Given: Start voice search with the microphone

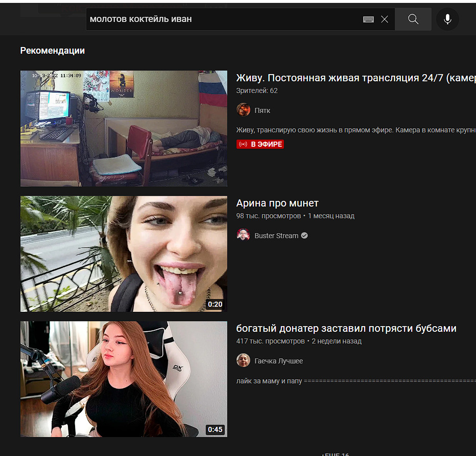Looking at the screenshot, I should tap(447, 19).
